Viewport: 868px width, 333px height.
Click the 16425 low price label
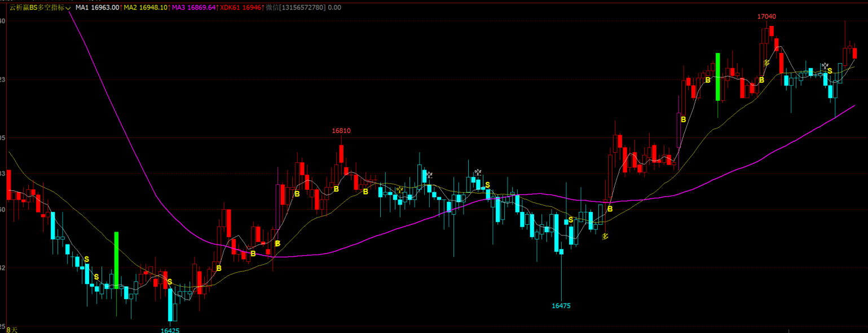tap(170, 330)
